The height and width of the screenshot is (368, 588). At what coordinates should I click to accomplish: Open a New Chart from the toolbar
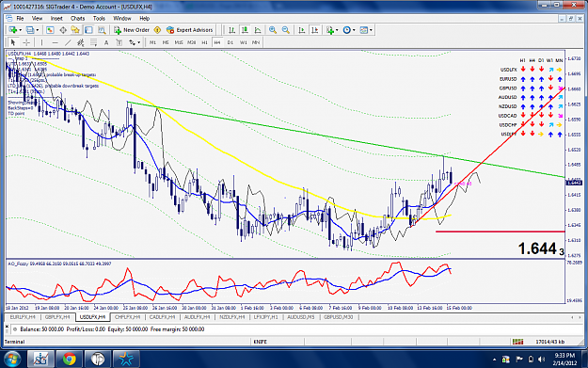click(13, 30)
